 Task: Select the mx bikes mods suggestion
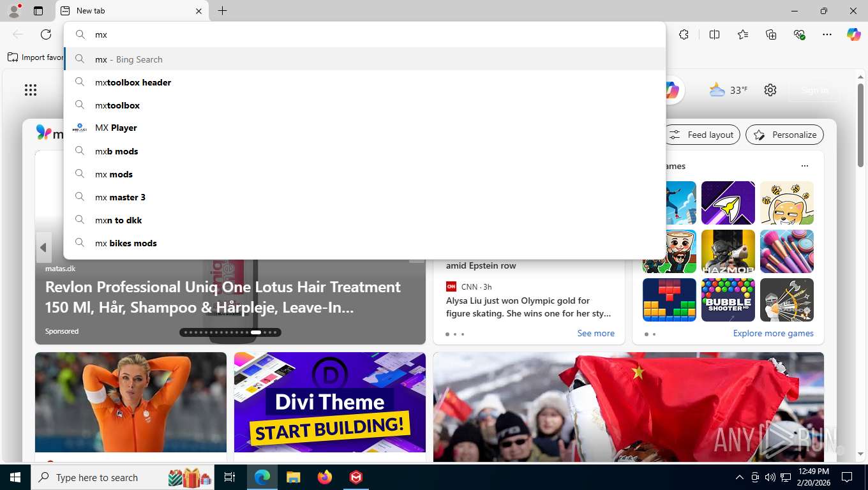point(364,243)
